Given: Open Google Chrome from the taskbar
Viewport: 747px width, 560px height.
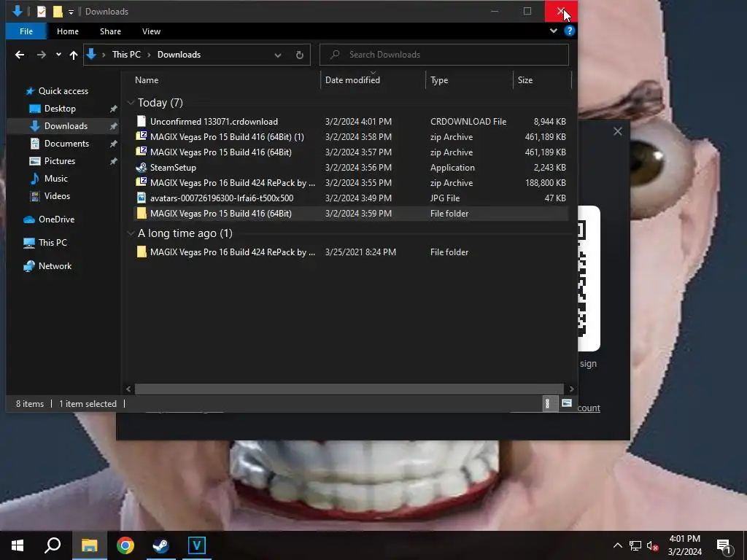Looking at the screenshot, I should pos(125,545).
